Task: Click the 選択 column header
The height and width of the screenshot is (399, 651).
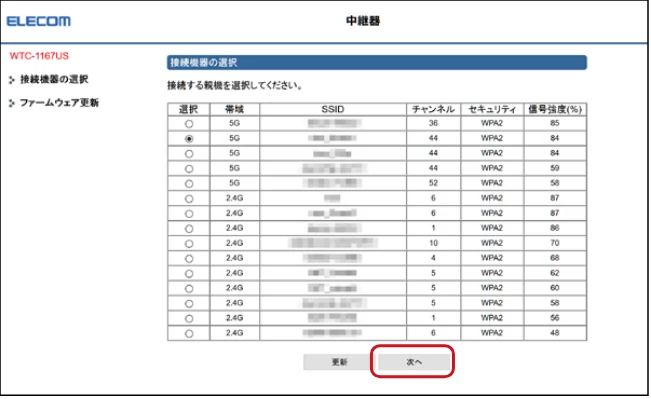Action: click(x=188, y=109)
